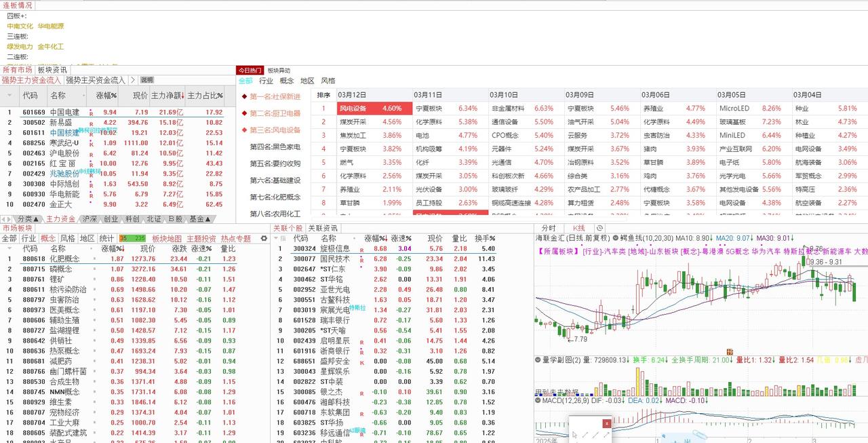Open the header dropdown arrow in 市场板块 table
Screen dimensions: 868x443
pos(8,249)
